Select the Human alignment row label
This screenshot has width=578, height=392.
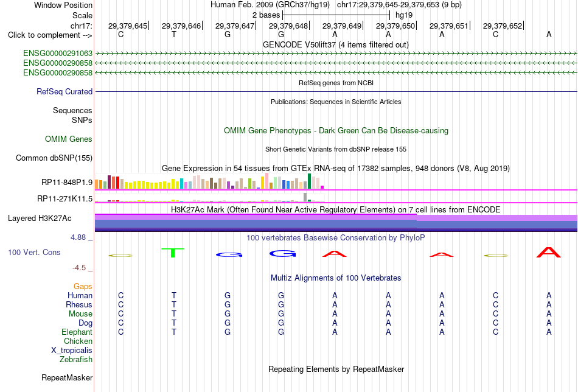click(80, 296)
